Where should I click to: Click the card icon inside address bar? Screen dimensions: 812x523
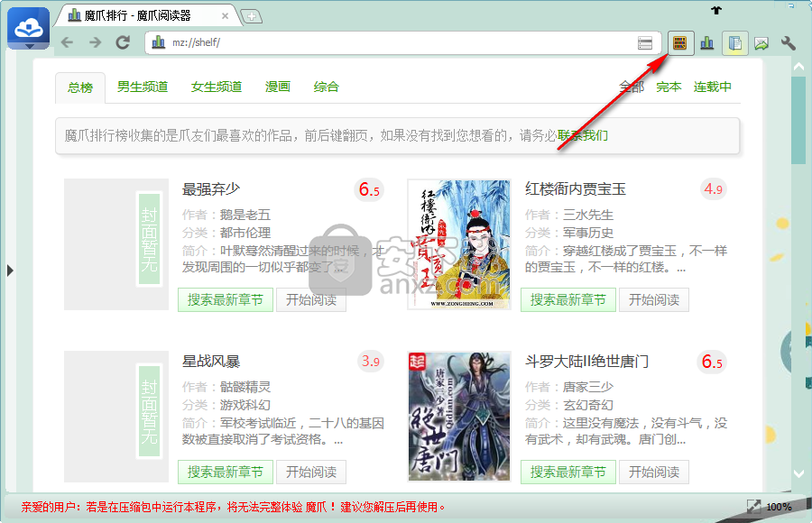645,43
